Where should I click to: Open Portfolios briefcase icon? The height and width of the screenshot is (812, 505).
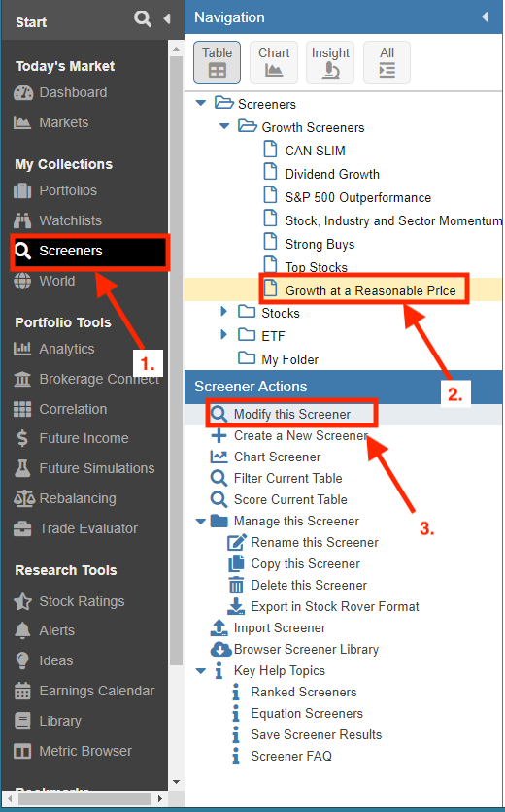[22, 190]
